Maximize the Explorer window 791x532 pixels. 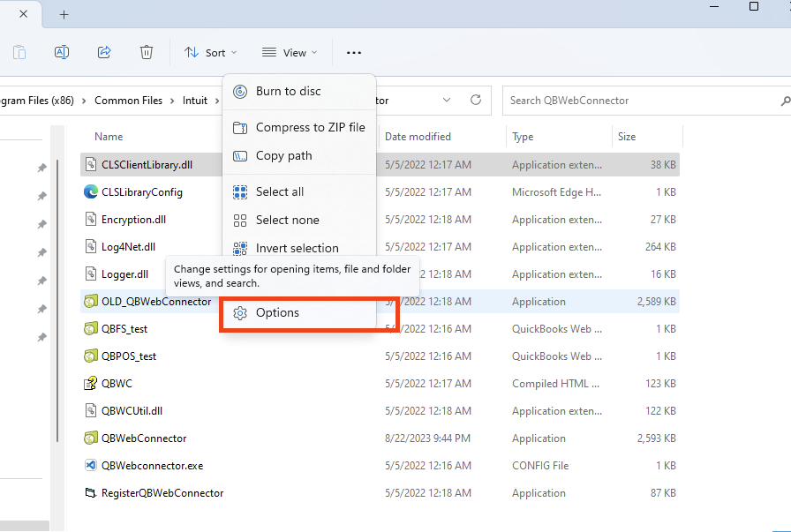point(754,6)
